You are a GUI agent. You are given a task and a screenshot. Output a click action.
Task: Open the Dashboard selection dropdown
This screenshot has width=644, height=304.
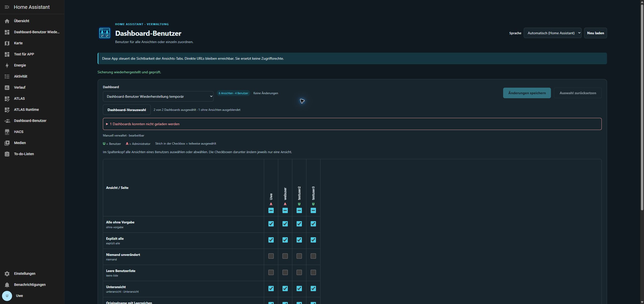pos(158,96)
